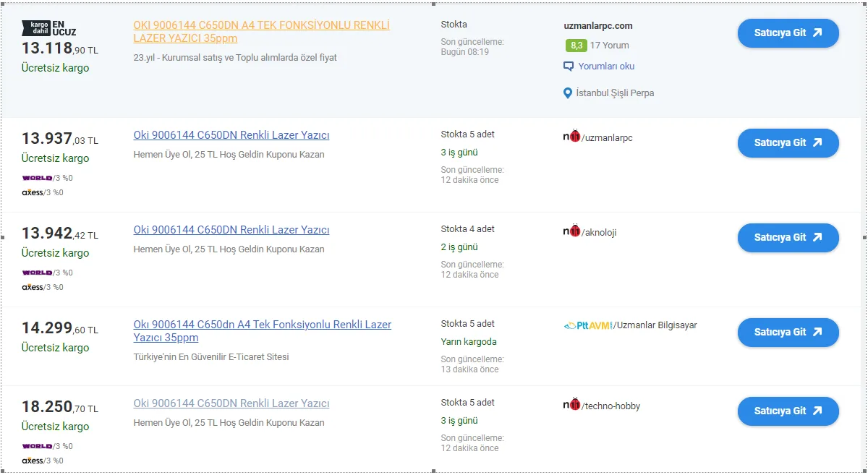Go to seller for the 13.937,03 TL offer
The image size is (868, 475).
pos(788,143)
